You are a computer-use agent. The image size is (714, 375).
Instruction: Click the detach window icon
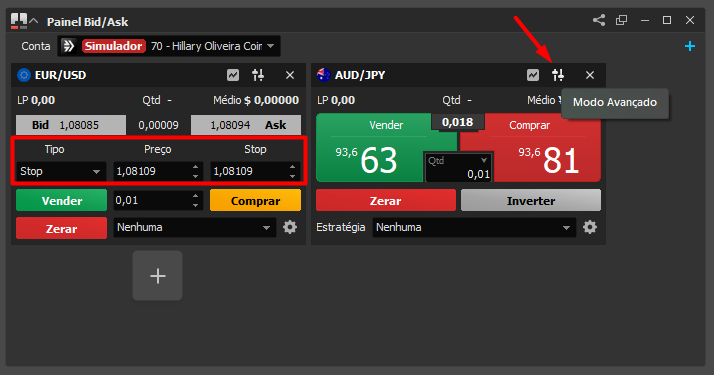pos(622,20)
